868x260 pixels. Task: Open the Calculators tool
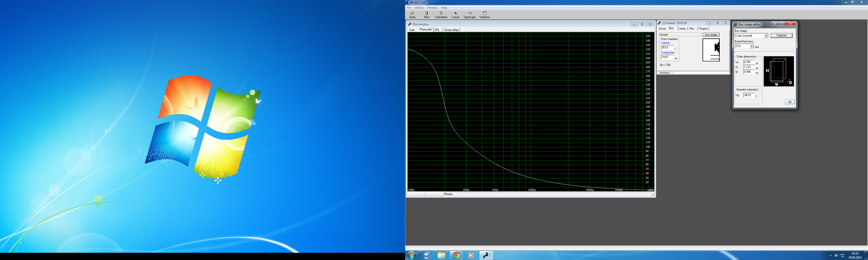441,15
